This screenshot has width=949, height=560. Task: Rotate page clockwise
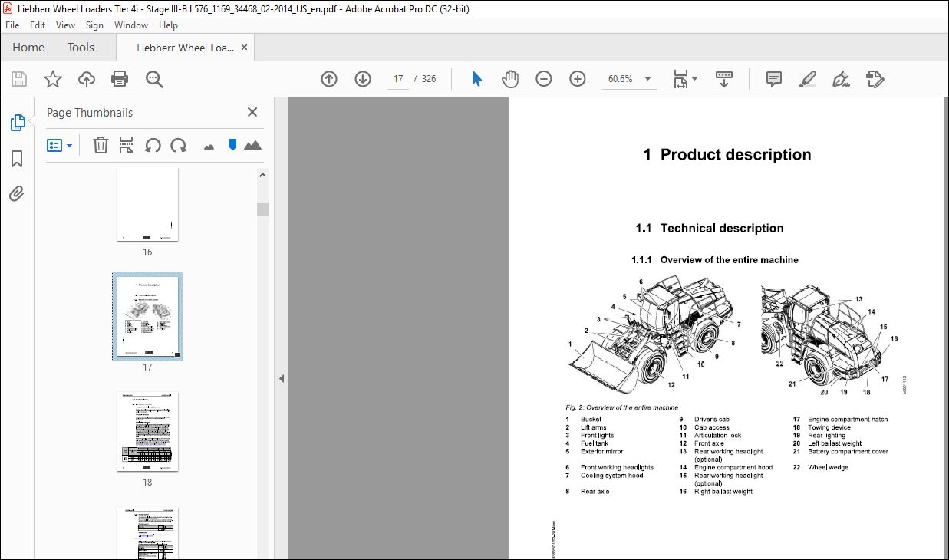[179, 145]
